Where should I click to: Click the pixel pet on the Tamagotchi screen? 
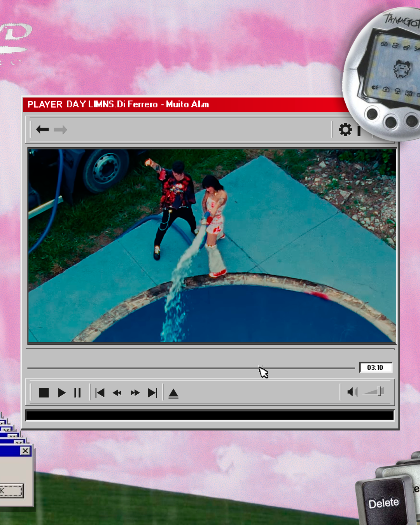pyautogui.click(x=402, y=68)
